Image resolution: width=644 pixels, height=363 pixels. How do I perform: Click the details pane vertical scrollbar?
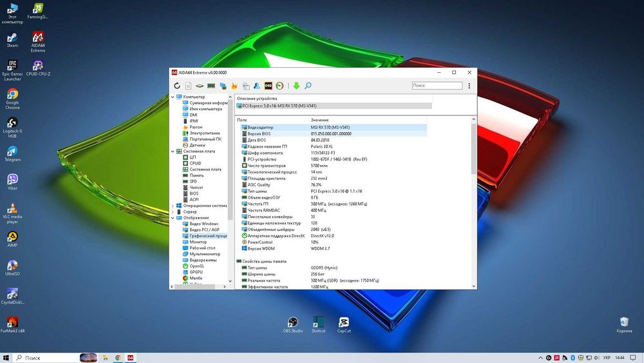click(x=473, y=202)
